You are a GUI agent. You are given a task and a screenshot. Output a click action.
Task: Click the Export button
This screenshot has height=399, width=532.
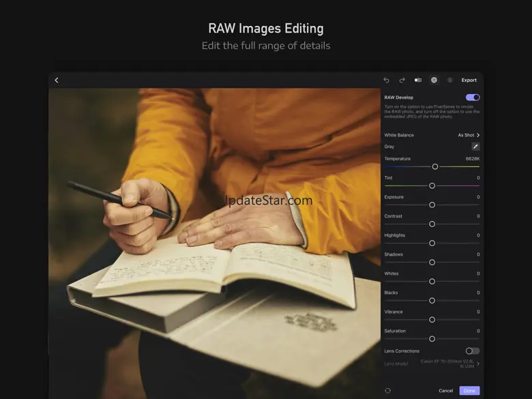click(x=469, y=80)
